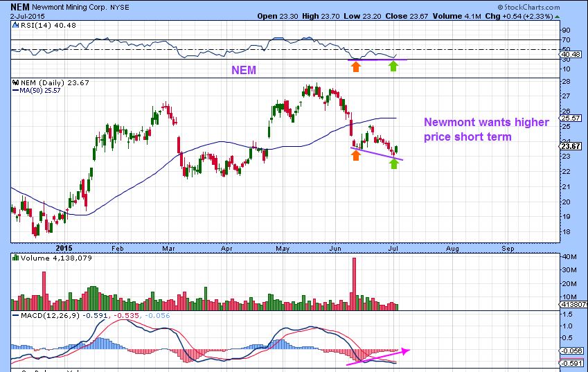Click the 25.57 moving average price tag
Image resolution: width=588 pixels, height=372 pixels.
click(x=571, y=118)
